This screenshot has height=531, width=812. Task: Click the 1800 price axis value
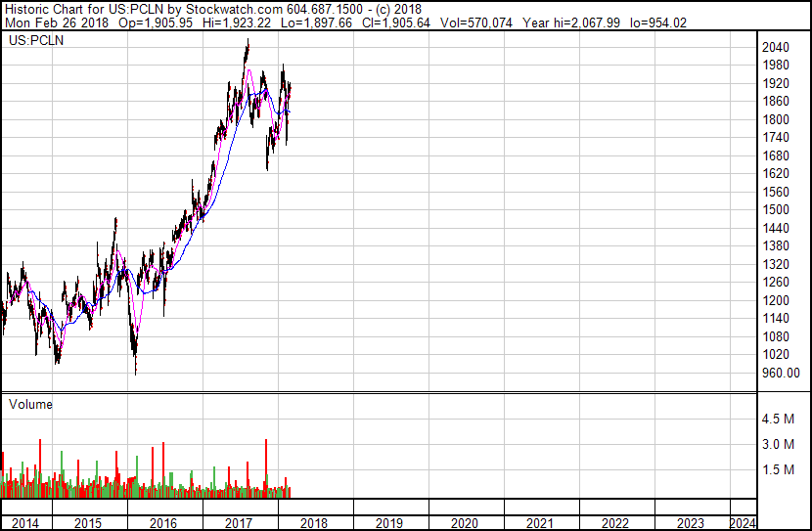tap(776, 119)
